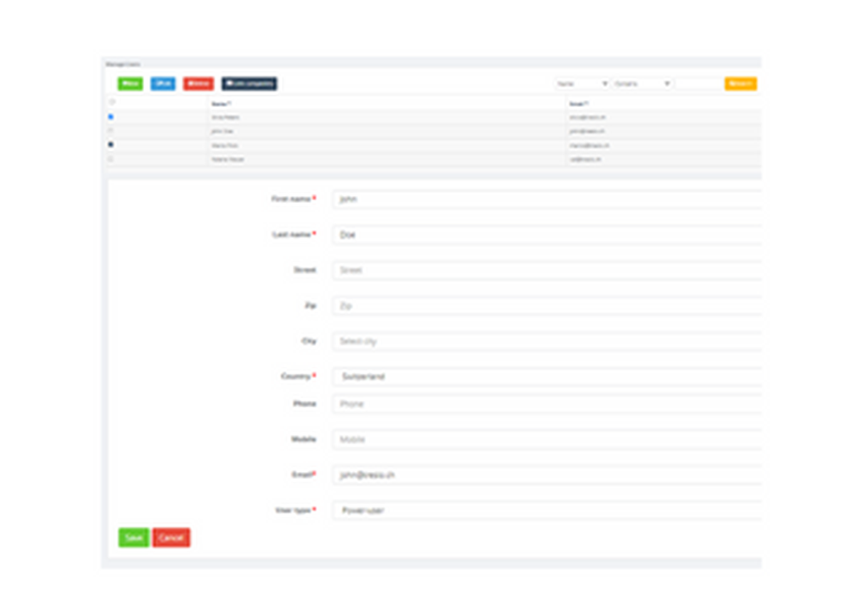Click the Mobile input field

tap(547, 439)
